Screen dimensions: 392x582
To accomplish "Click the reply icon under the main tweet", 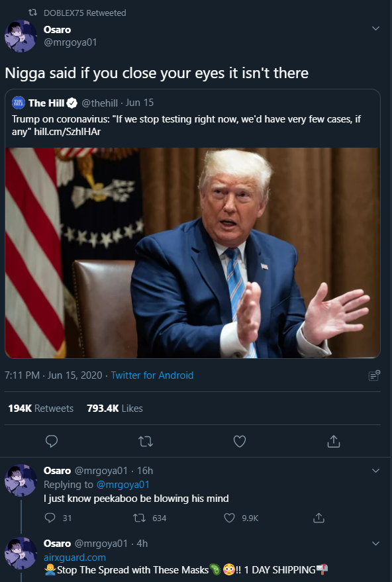I will tap(52, 441).
